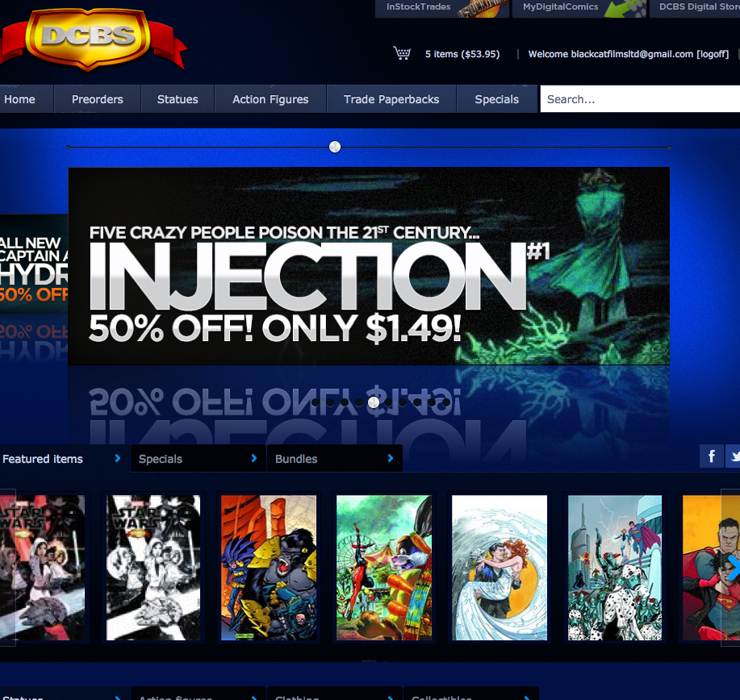Click the InStockTrades banner tab
740x700 pixels.
[x=441, y=8]
